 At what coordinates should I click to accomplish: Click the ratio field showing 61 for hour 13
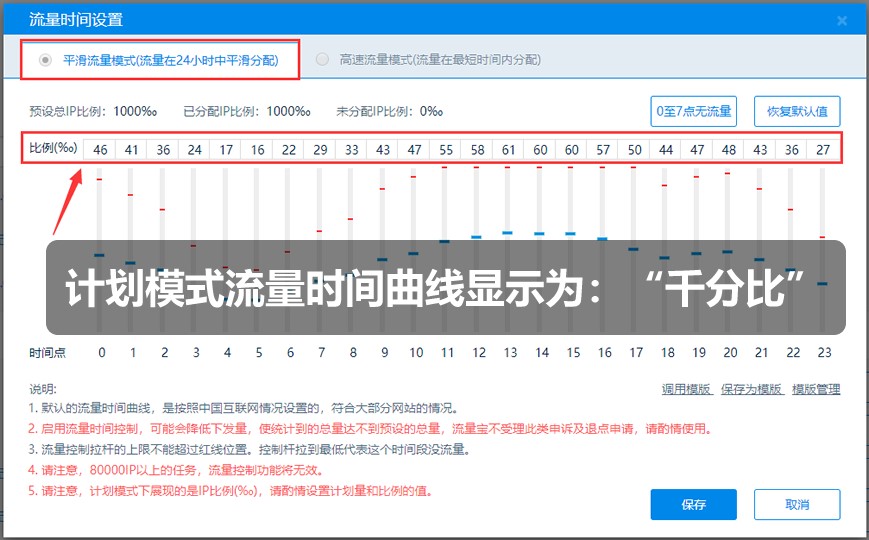(x=509, y=150)
